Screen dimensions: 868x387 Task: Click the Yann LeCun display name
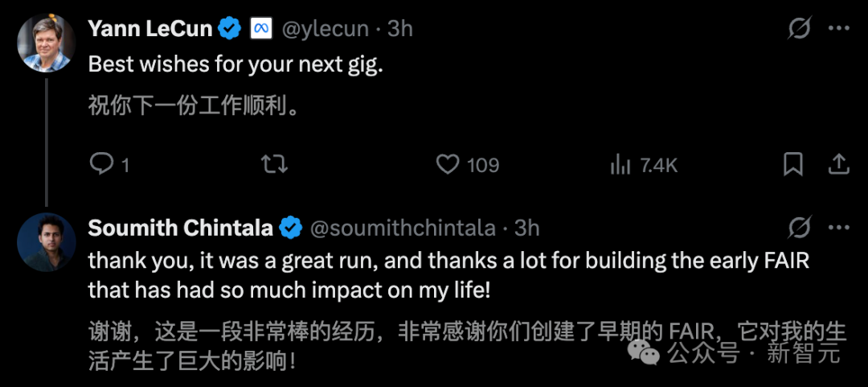tap(150, 29)
